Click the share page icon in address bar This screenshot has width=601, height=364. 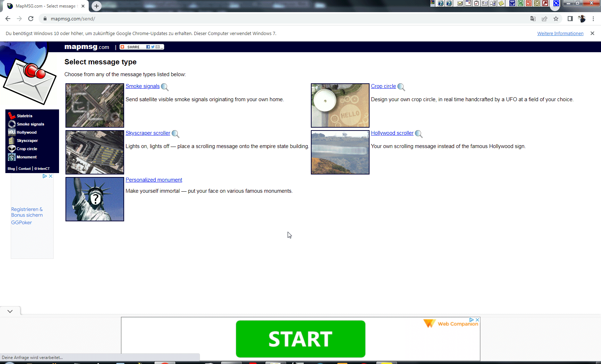pyautogui.click(x=544, y=19)
